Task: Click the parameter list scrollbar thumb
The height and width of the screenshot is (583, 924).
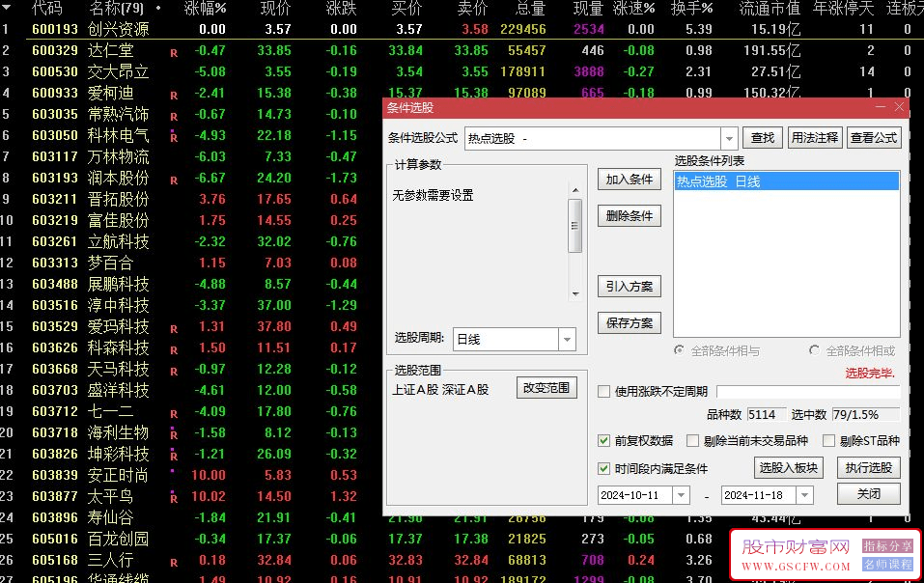Action: coord(575,226)
